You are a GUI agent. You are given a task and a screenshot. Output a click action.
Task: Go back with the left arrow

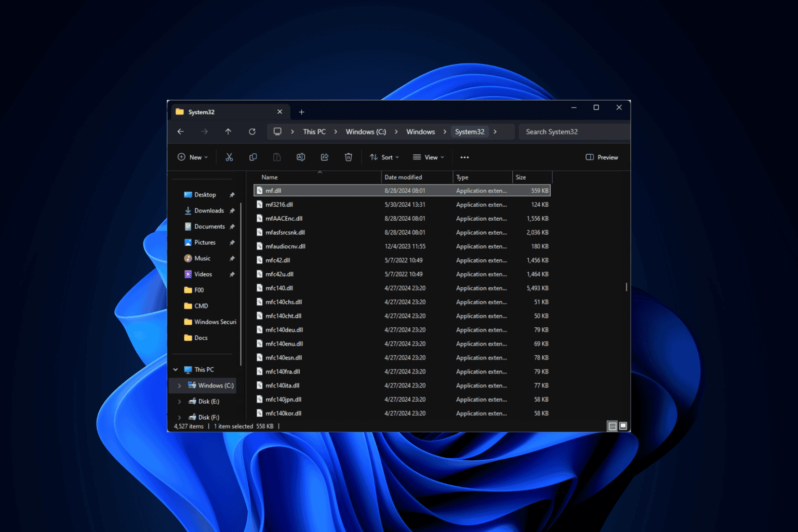point(181,132)
